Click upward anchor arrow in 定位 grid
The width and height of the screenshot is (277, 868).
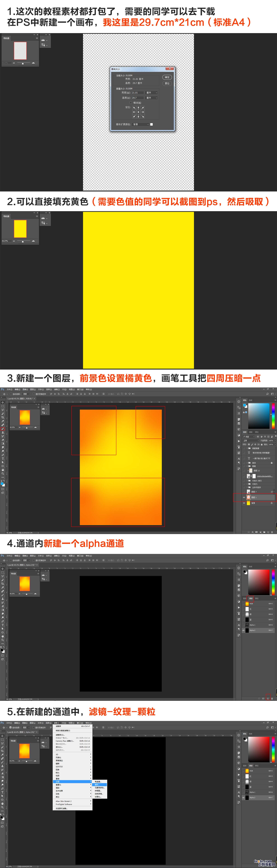point(138,108)
